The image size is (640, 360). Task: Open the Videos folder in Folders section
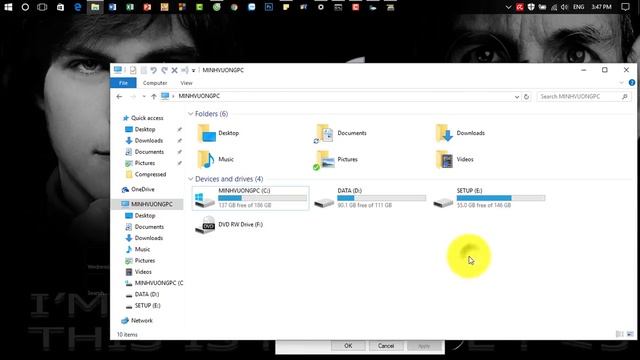coord(455,160)
